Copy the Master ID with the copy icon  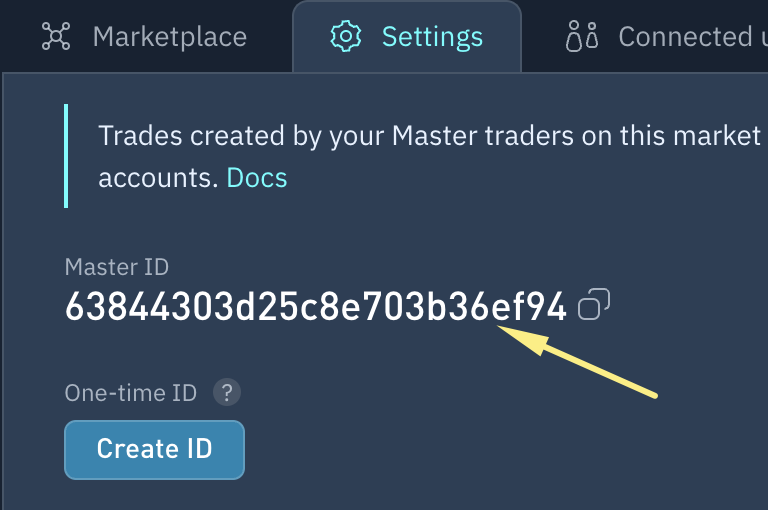pos(594,304)
